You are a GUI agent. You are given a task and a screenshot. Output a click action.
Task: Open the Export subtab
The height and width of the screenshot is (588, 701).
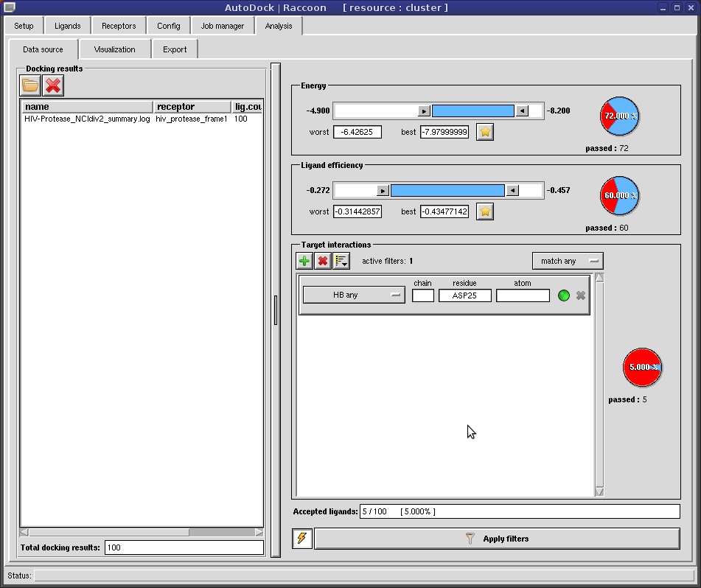(x=175, y=49)
